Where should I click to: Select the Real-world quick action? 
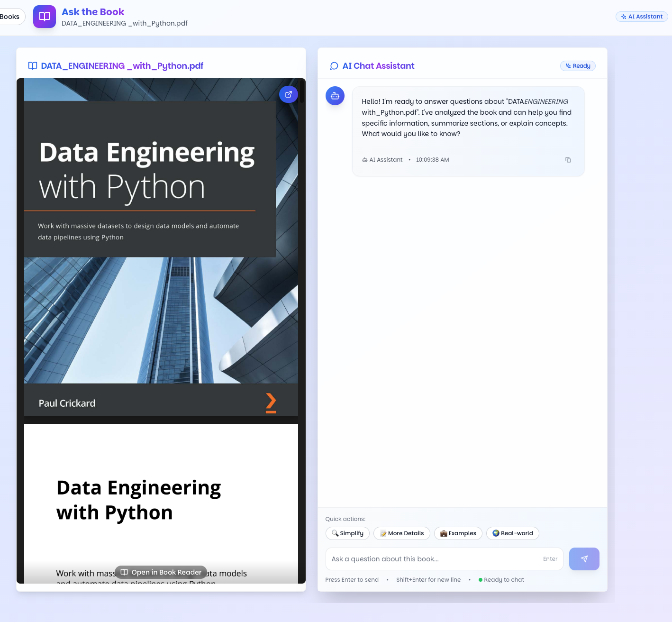click(512, 533)
